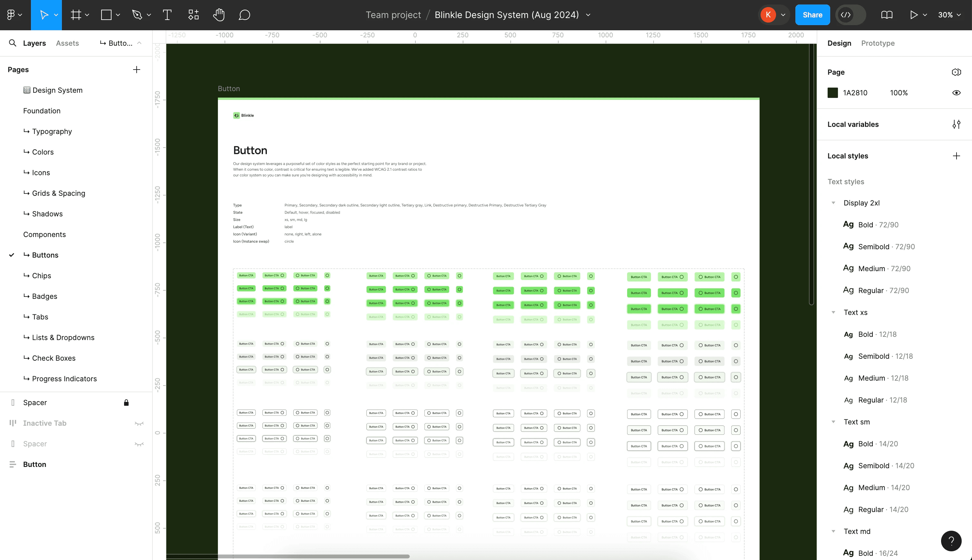Click the Present play icon

click(x=914, y=15)
